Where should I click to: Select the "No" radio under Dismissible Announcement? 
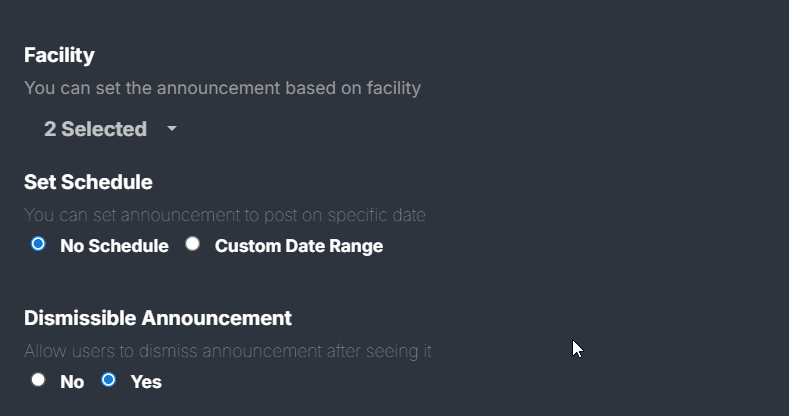(38, 380)
